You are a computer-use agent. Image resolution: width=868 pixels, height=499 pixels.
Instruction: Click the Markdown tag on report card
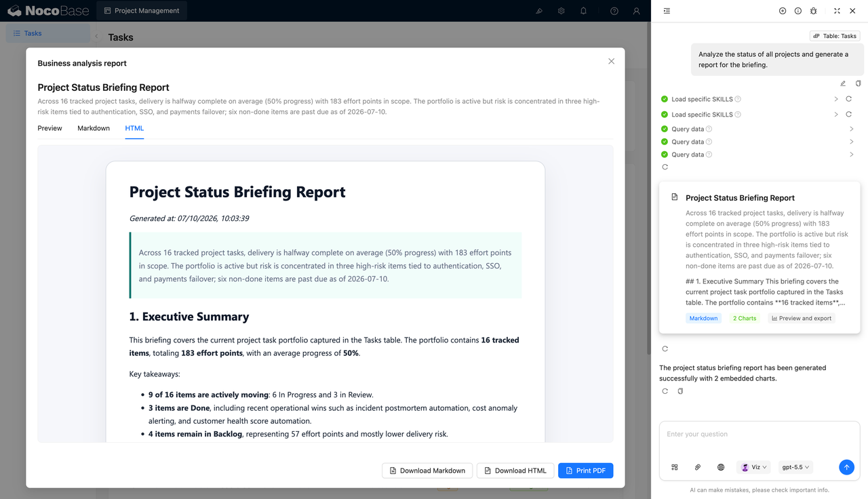click(x=703, y=318)
